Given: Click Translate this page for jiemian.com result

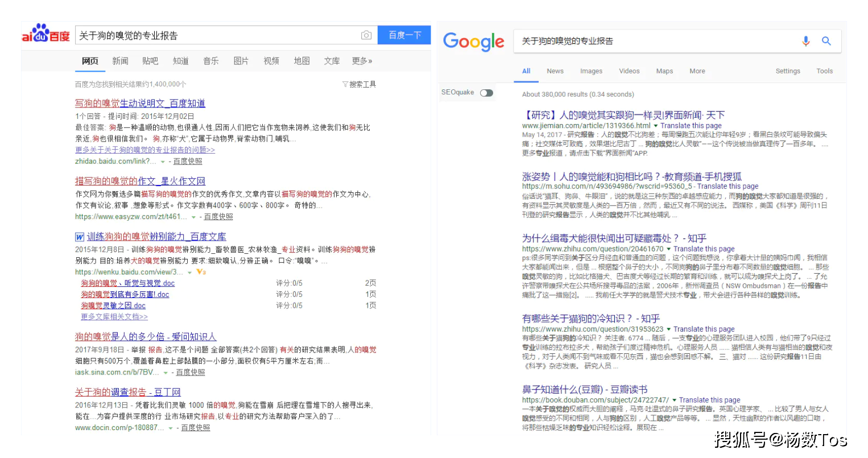Looking at the screenshot, I should 691,126.
